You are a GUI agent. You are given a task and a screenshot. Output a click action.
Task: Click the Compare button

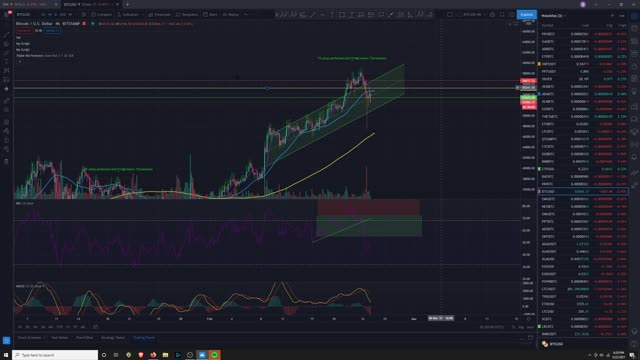101,15
